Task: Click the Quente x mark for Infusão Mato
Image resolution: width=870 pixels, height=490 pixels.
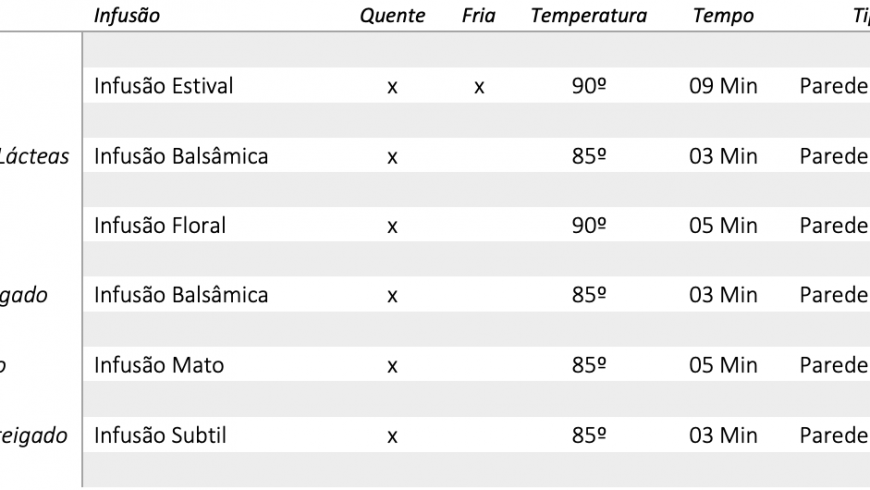Action: (392, 367)
